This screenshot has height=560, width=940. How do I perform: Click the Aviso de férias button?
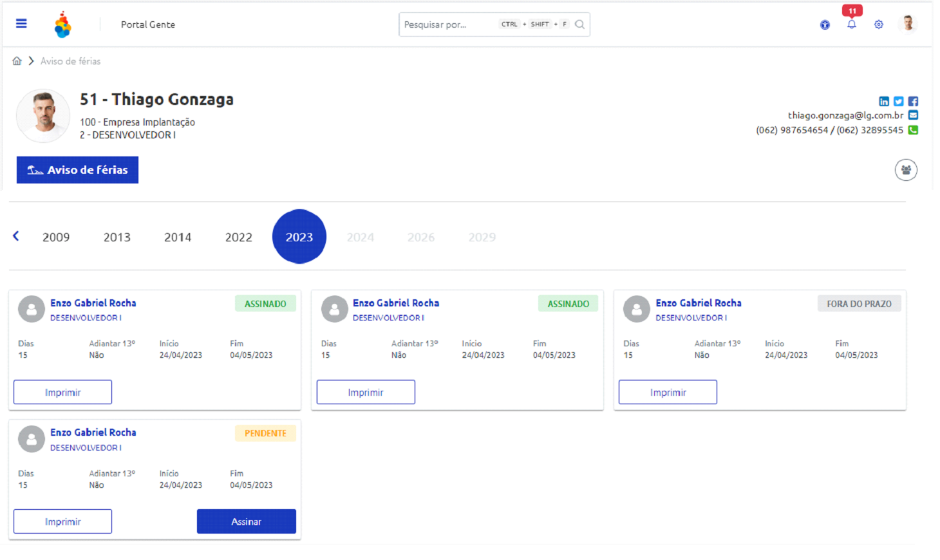pyautogui.click(x=77, y=170)
